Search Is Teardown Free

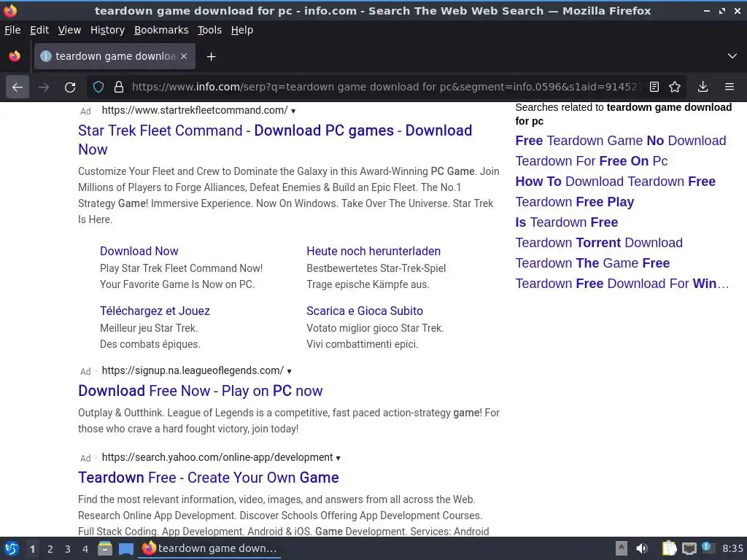(x=566, y=222)
